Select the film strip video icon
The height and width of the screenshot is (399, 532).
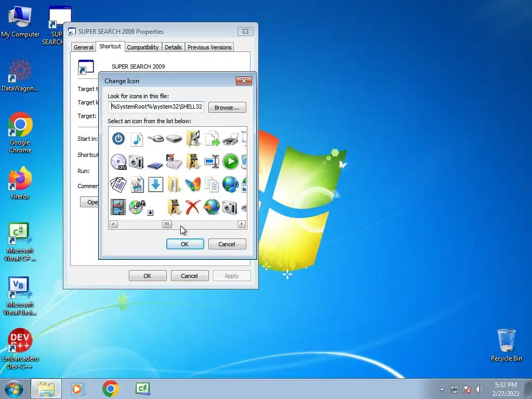point(118,207)
